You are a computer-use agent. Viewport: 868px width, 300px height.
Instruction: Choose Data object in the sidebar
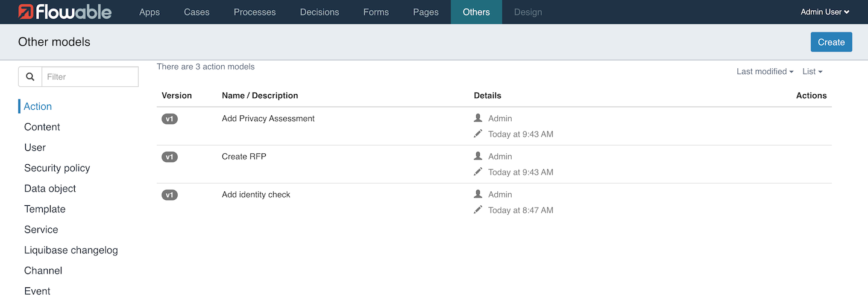[50, 188]
